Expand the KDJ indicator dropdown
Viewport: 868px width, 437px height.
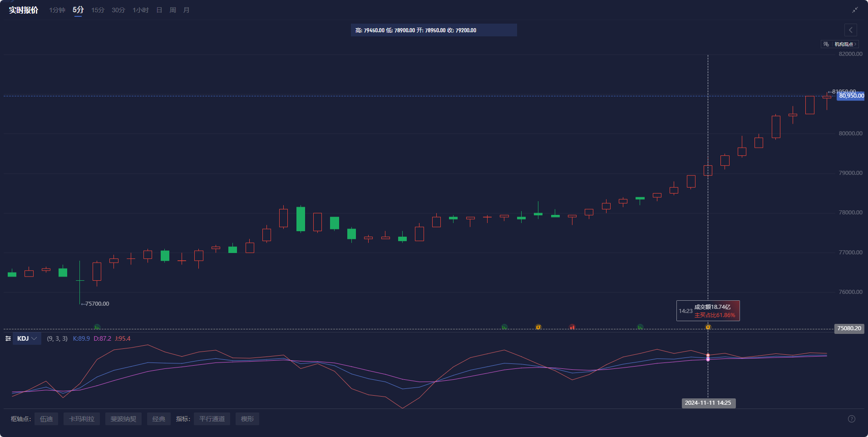(27, 338)
